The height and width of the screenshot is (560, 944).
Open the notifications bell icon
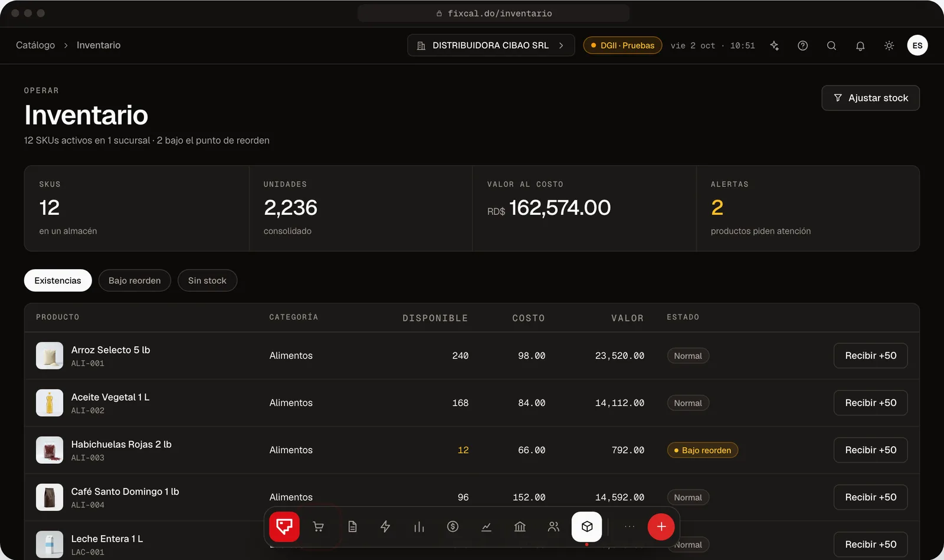click(x=860, y=45)
